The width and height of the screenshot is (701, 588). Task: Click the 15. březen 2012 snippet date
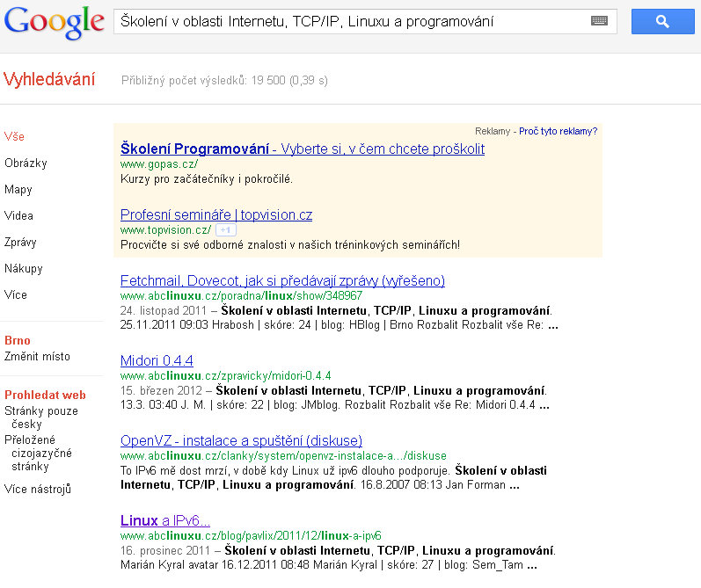point(161,390)
